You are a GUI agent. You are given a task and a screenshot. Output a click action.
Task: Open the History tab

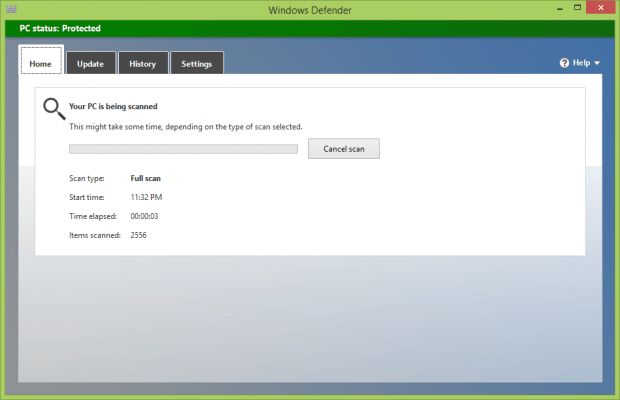pos(143,63)
